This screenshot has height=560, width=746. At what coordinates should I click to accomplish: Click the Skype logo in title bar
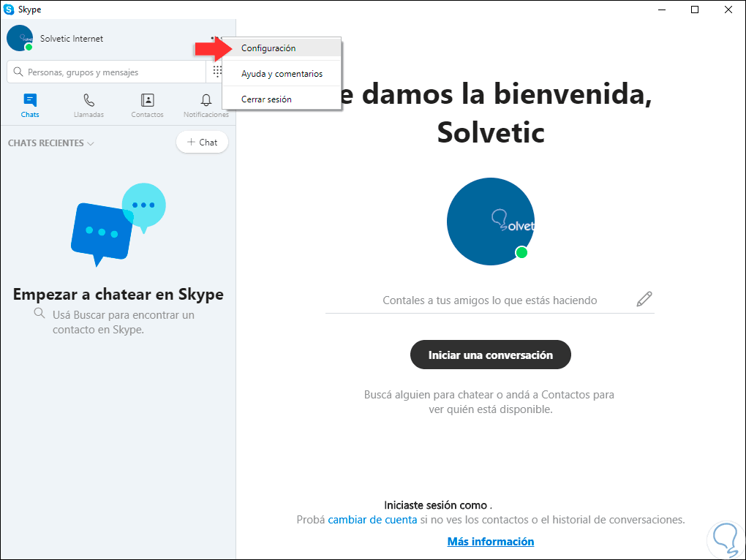coord(9,9)
